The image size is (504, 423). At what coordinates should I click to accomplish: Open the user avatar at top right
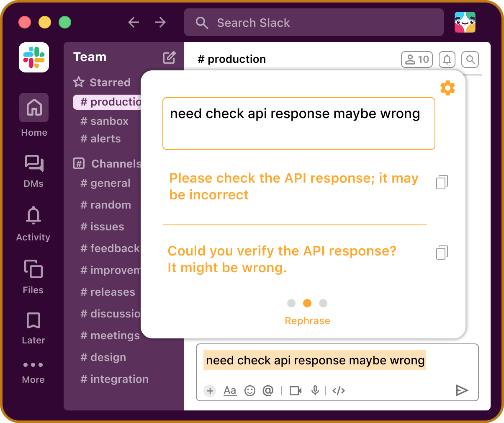465,22
